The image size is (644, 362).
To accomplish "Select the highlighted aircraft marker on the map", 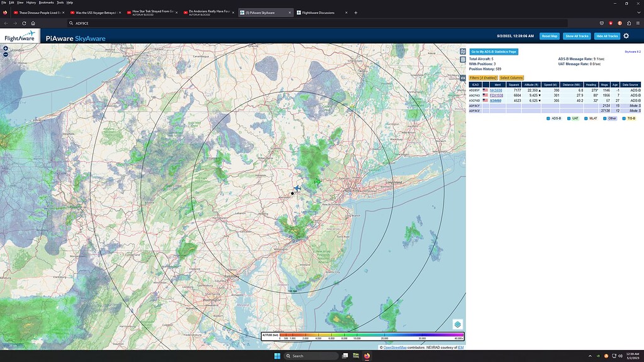I will [297, 187].
